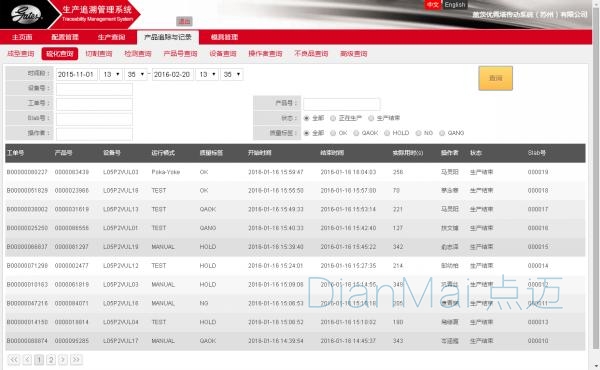Click the start date field 2015-11-01
This screenshot has height=370, width=600.
pyautogui.click(x=77, y=74)
